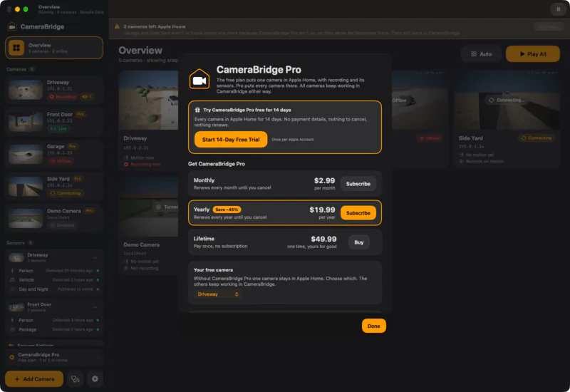Select the Driveway camera in sidebar
This screenshot has width=570, height=392.
click(x=54, y=90)
